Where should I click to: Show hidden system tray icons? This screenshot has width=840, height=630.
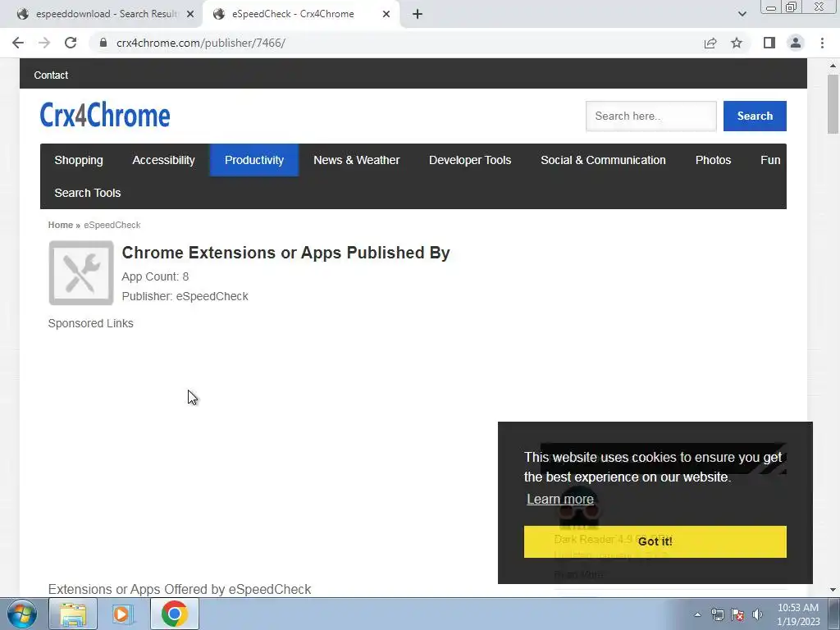pyautogui.click(x=697, y=614)
